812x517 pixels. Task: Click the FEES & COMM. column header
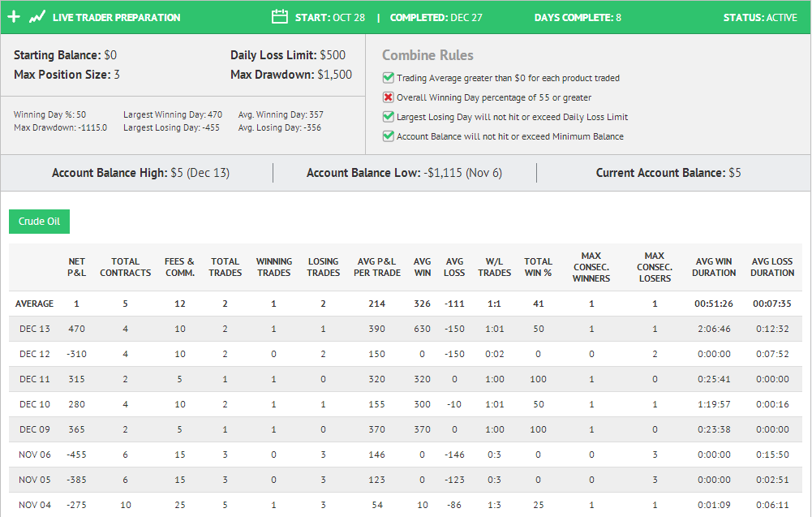[180, 267]
